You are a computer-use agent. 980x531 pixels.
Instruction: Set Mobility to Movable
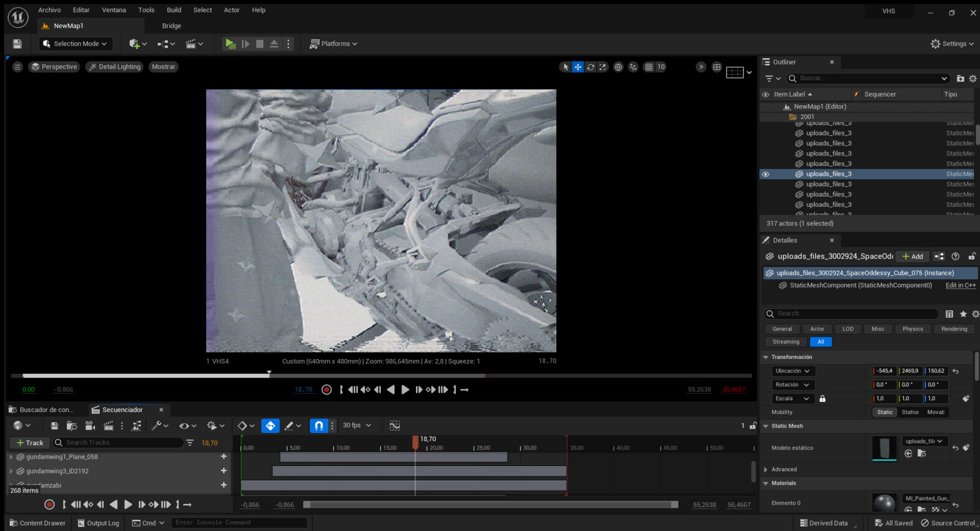[x=935, y=412]
